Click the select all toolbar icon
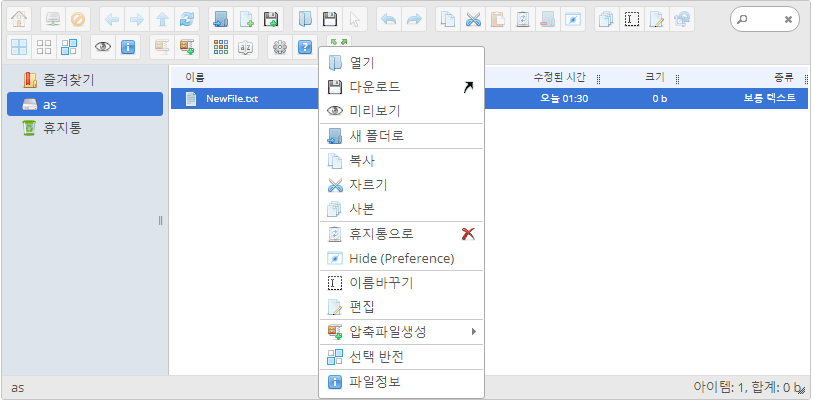This screenshot has height=402, width=814. point(19,47)
